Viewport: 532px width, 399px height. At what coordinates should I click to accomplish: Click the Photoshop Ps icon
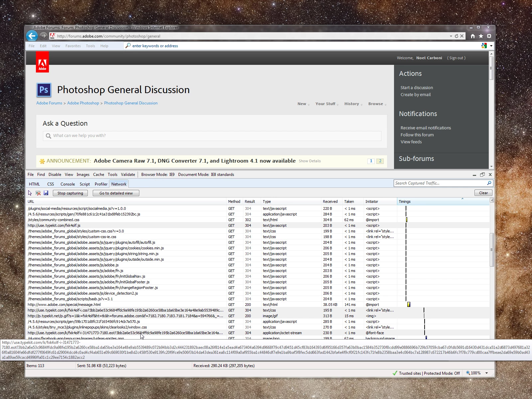click(x=44, y=90)
